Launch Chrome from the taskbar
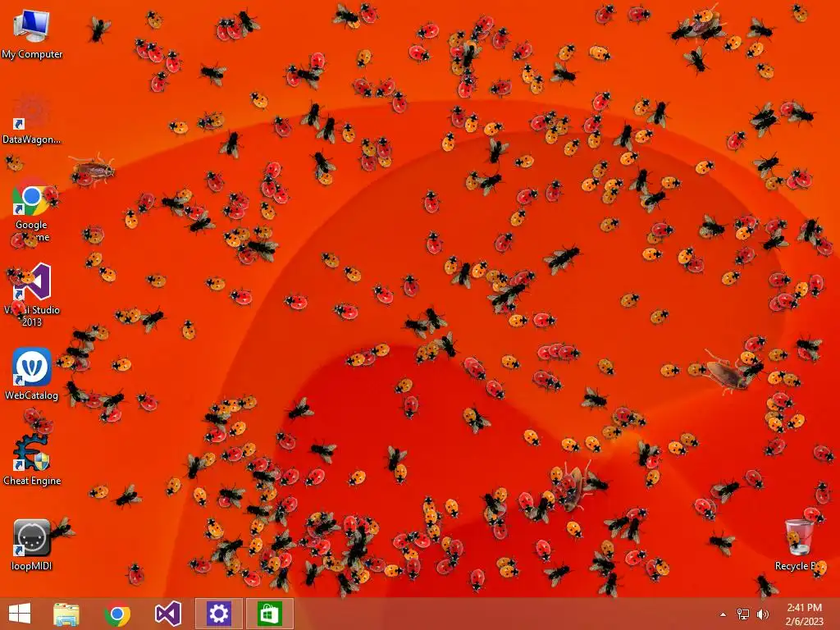Viewport: 840px width, 630px height. [117, 614]
